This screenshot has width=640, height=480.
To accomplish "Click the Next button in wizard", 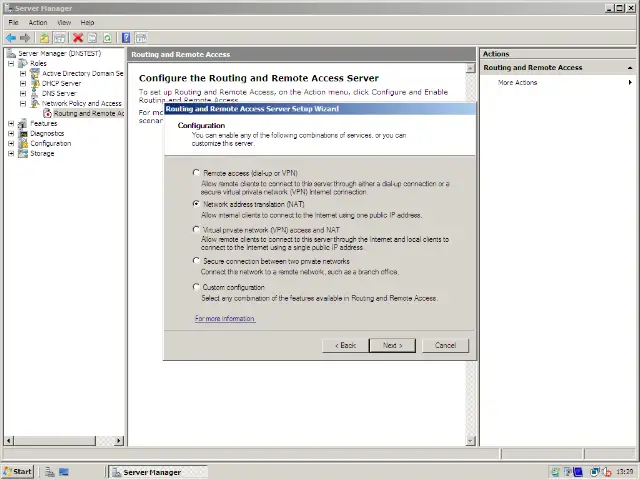I will coord(392,345).
